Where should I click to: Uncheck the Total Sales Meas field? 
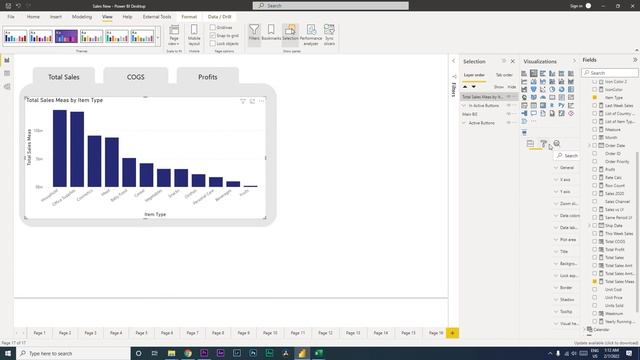point(595,282)
